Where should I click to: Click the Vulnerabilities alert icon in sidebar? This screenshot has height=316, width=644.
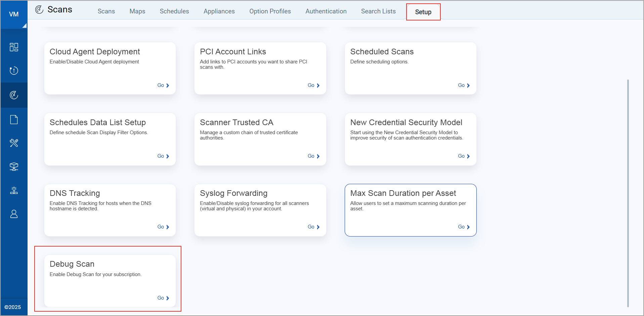click(14, 71)
